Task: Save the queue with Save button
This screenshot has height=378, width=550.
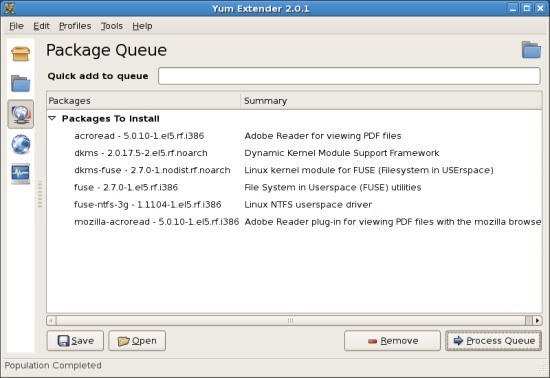Action: click(75, 340)
